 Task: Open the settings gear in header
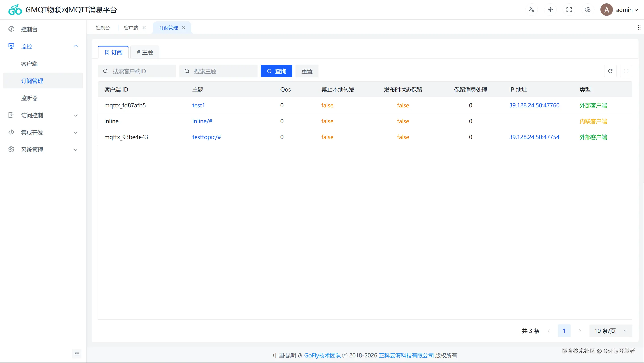[588, 10]
